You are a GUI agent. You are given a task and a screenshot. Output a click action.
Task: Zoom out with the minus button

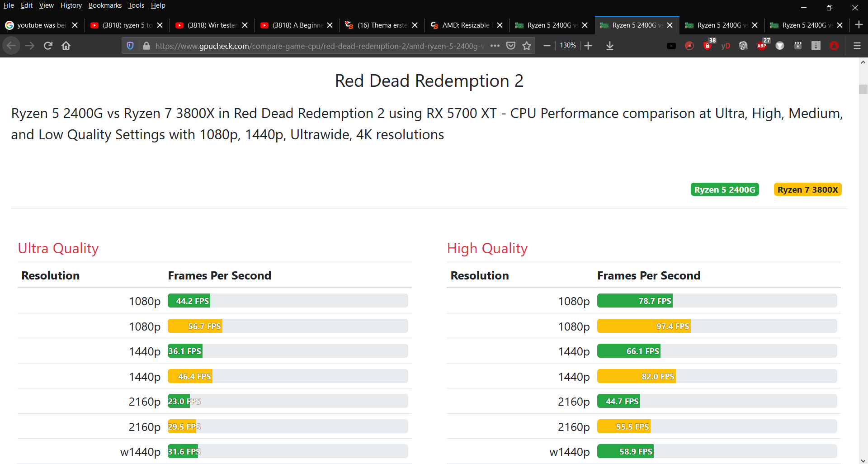click(547, 46)
